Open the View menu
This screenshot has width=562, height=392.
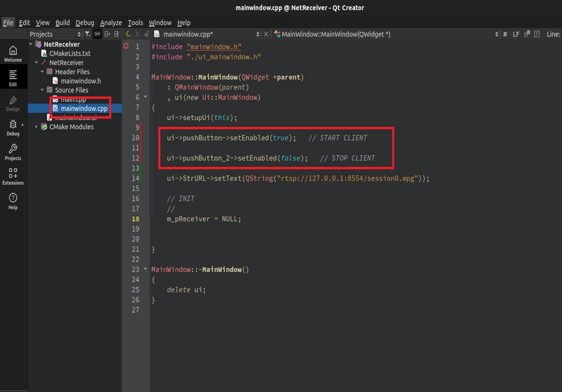click(x=43, y=22)
